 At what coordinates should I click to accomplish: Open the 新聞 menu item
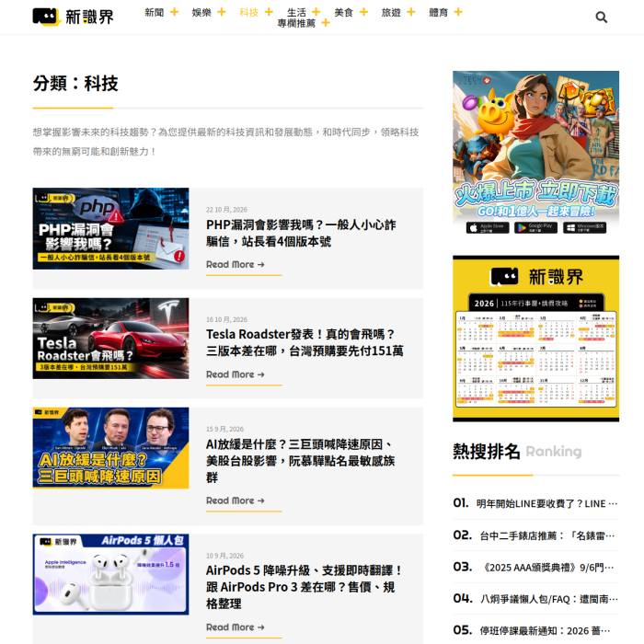point(155,12)
